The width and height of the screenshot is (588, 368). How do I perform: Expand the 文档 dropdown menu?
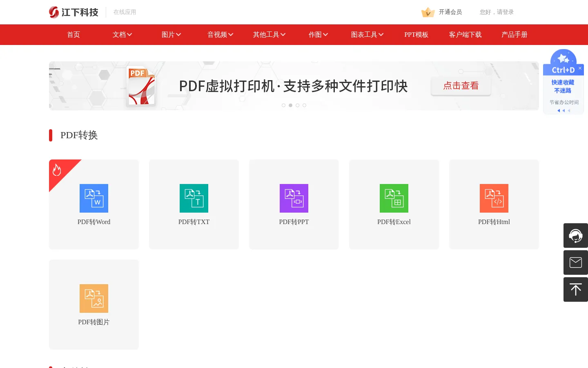(x=122, y=35)
